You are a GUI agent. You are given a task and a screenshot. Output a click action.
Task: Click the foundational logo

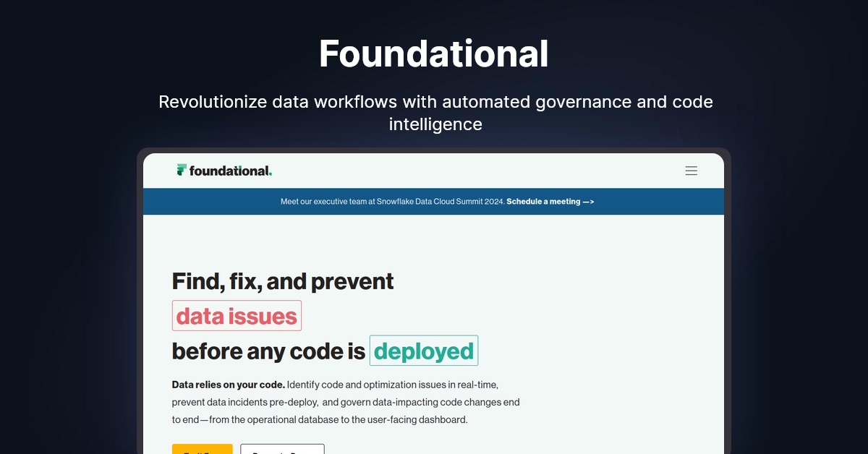pyautogui.click(x=224, y=171)
